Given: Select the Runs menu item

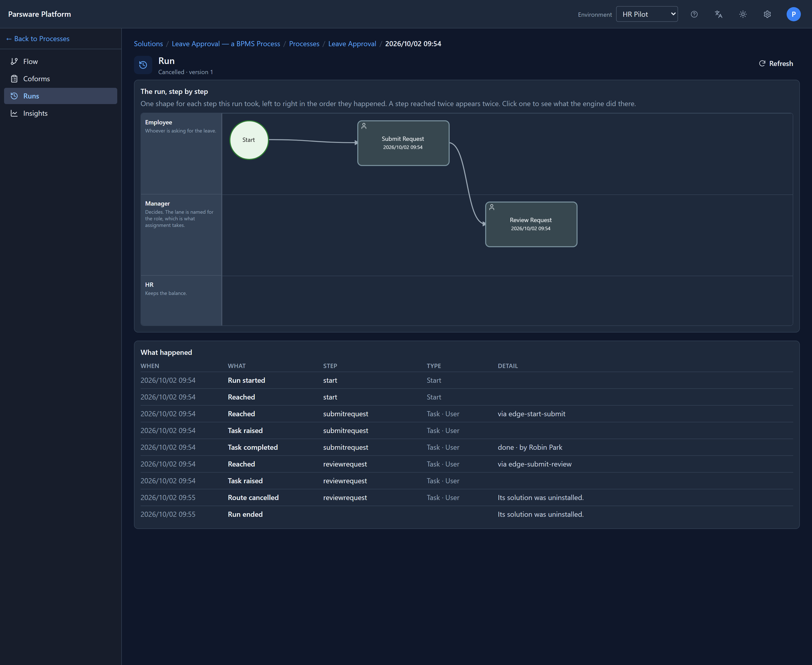Looking at the screenshot, I should tap(60, 96).
